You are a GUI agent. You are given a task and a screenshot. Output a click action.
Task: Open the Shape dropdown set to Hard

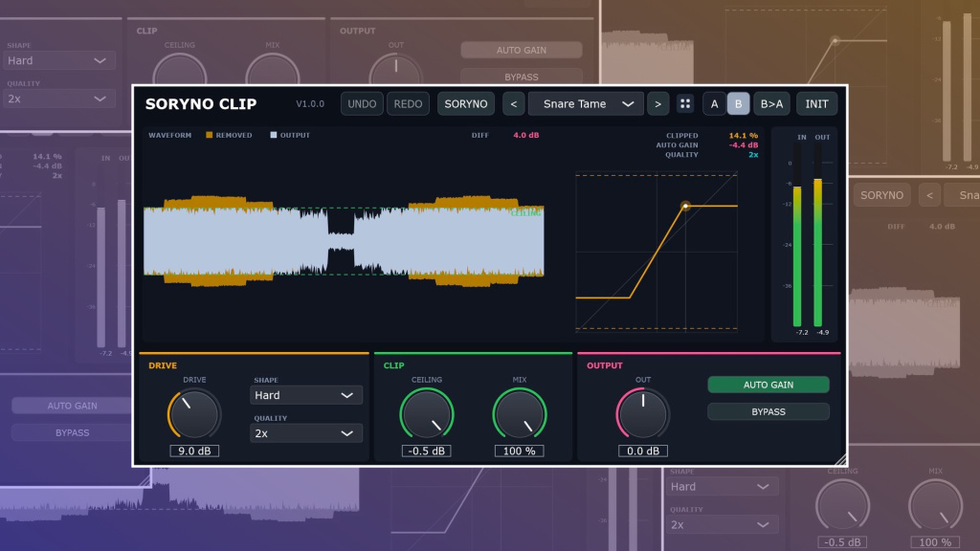pos(305,395)
